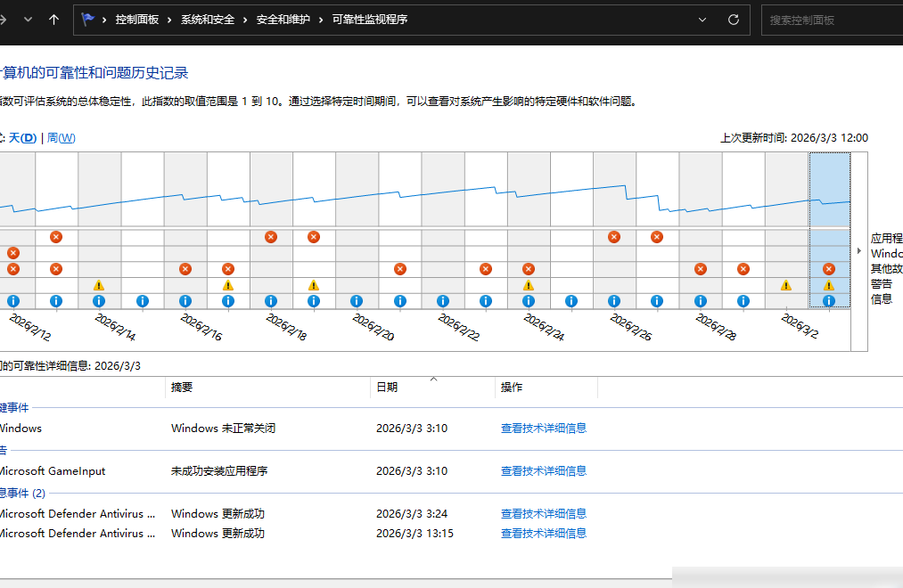Click 可靠性监视程序 breadcrumb
This screenshot has height=588, width=903.
[370, 20]
